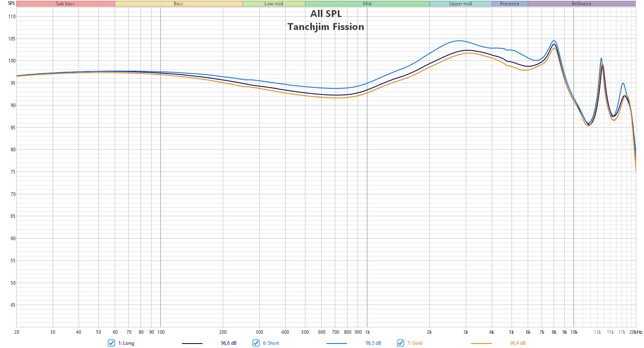
Task: Select the Sub bass band label
Action: click(x=65, y=4)
